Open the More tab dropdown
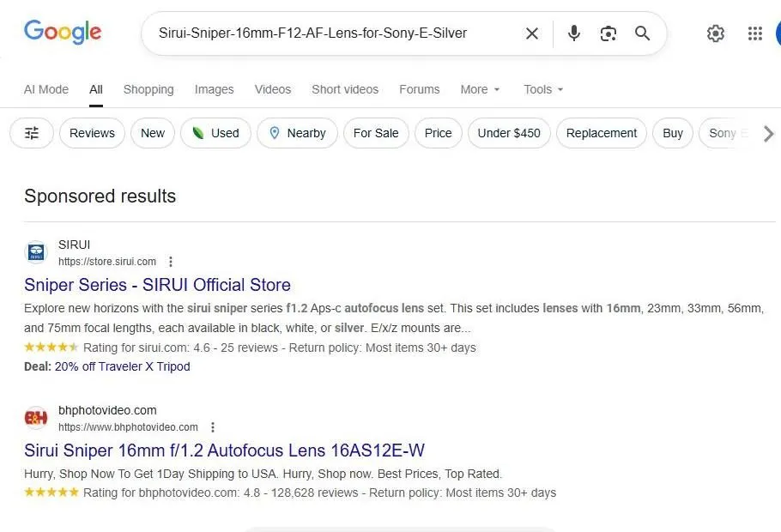This screenshot has height=532, width=781. pos(479,89)
